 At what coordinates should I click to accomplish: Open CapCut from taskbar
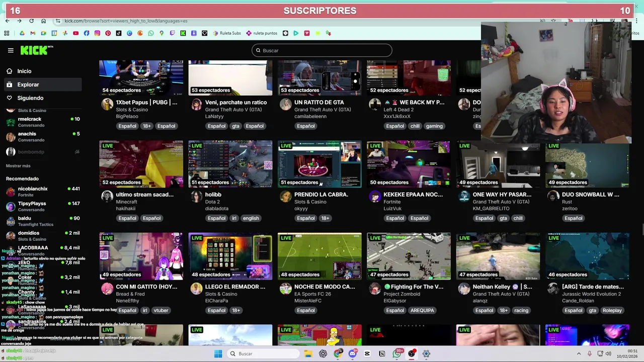[367, 353]
